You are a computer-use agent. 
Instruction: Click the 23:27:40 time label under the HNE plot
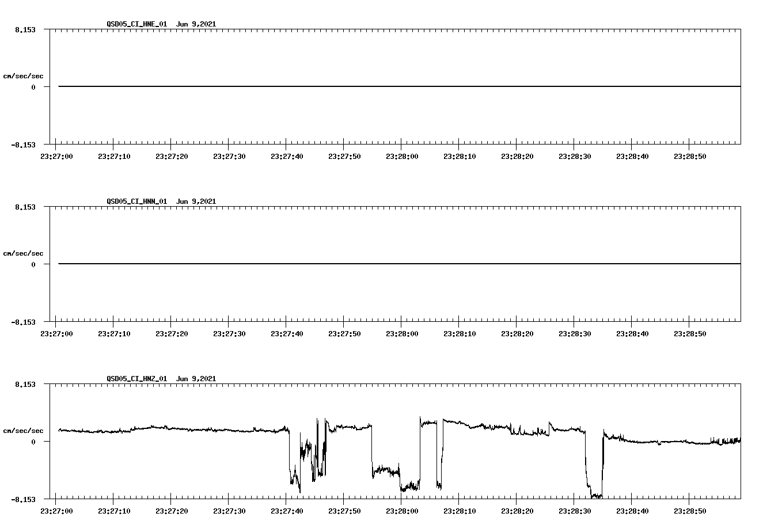pos(287,157)
